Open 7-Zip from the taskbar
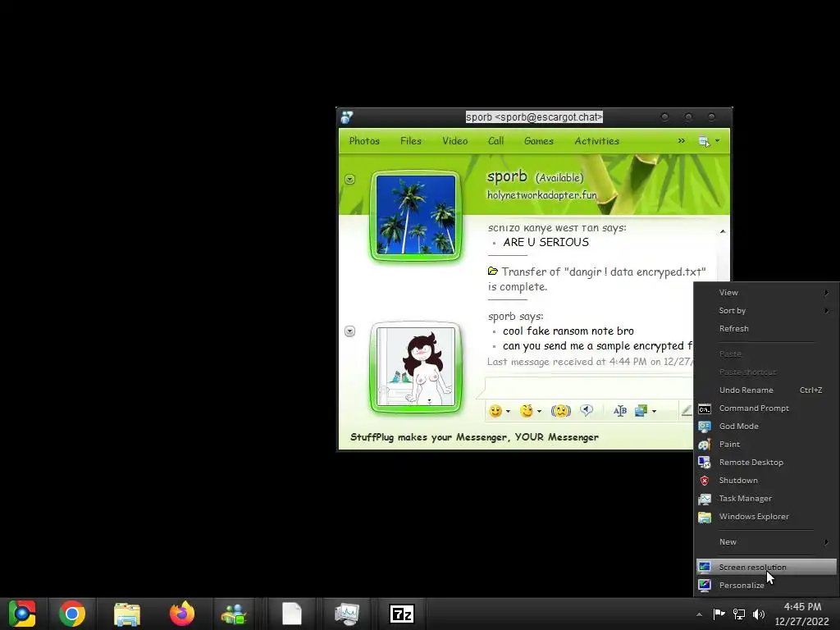The width and height of the screenshot is (840, 630). [402, 614]
